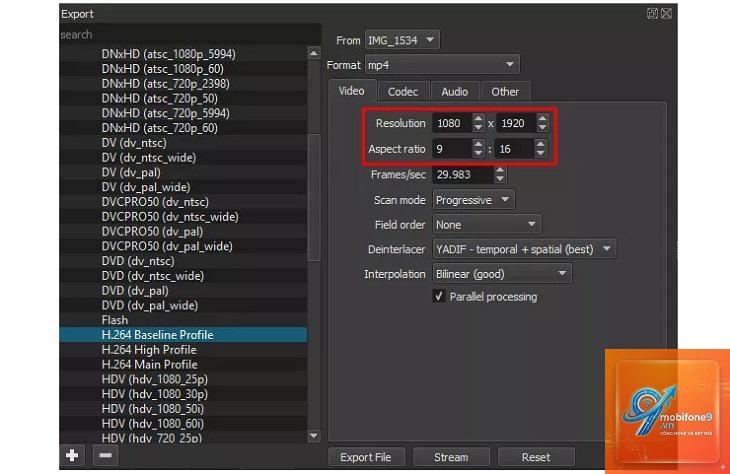Focus the preset search field

click(x=190, y=34)
